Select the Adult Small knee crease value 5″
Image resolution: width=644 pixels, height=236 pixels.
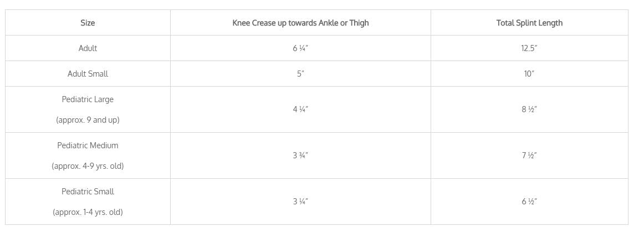[300, 74]
